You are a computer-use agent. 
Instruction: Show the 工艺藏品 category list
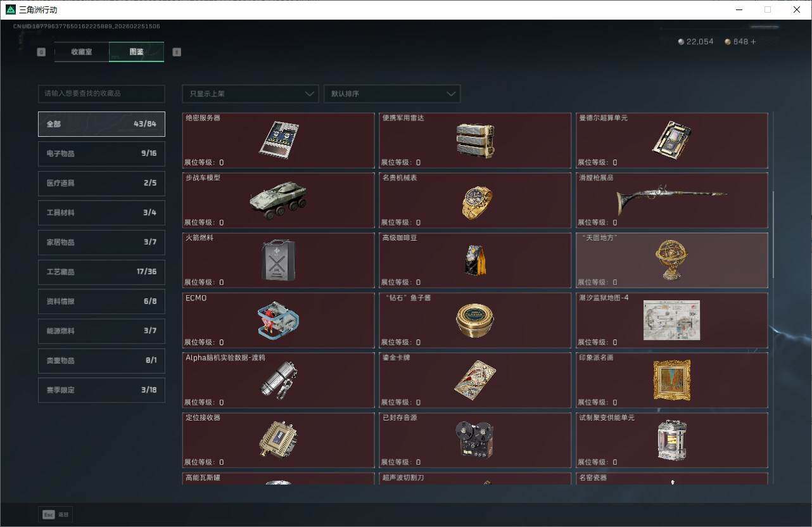click(101, 272)
